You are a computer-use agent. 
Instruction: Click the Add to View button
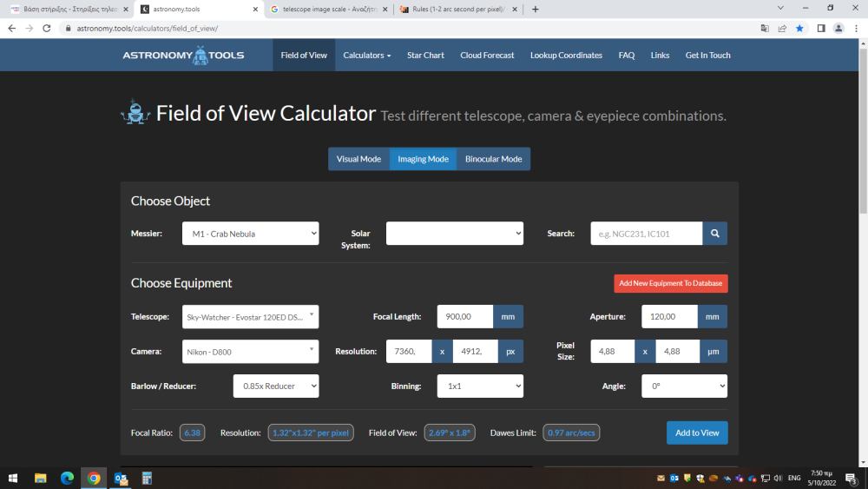(697, 433)
